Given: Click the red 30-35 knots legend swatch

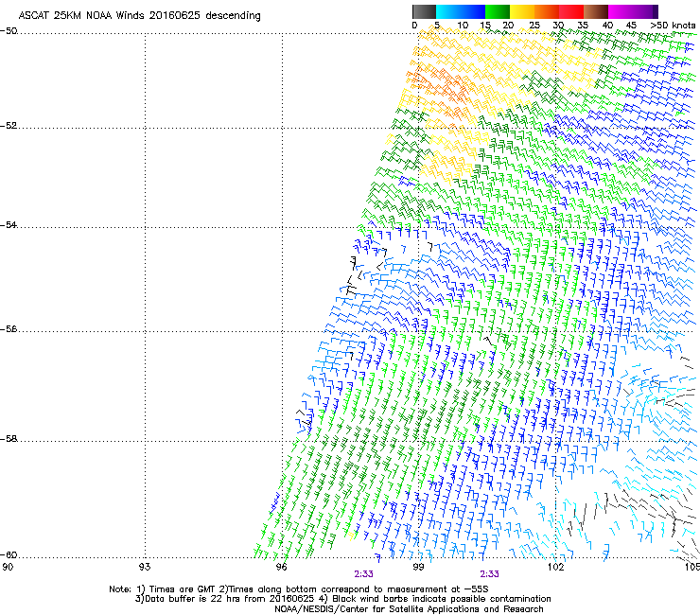Looking at the screenshot, I should tap(571, 11).
